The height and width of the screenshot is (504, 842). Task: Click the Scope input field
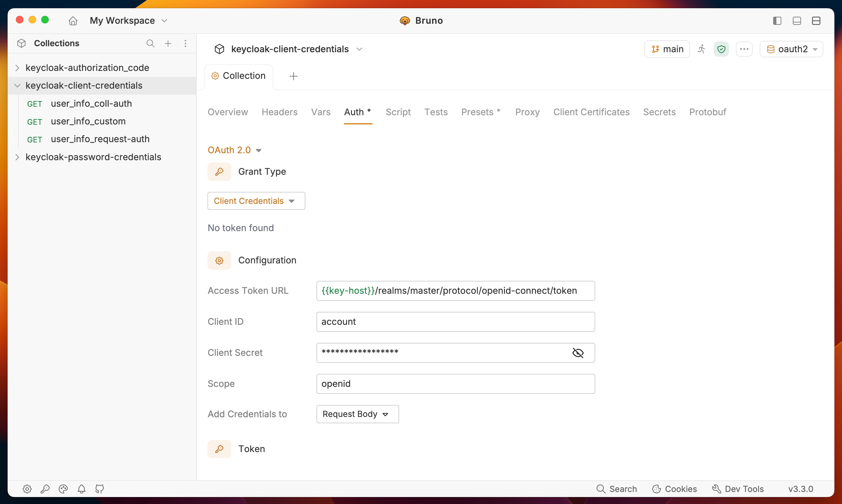pos(455,384)
